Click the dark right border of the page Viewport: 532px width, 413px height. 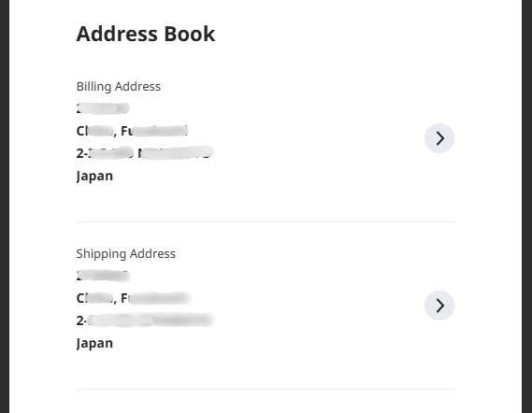(527, 206)
